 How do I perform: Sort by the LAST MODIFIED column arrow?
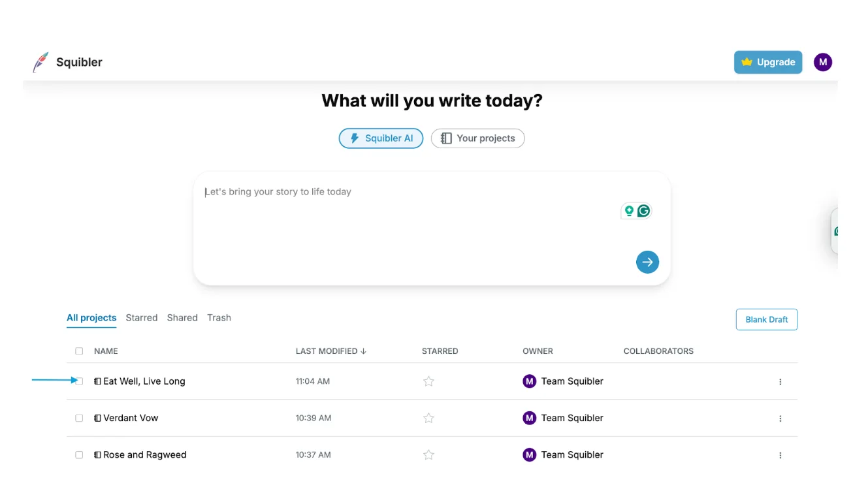(363, 351)
